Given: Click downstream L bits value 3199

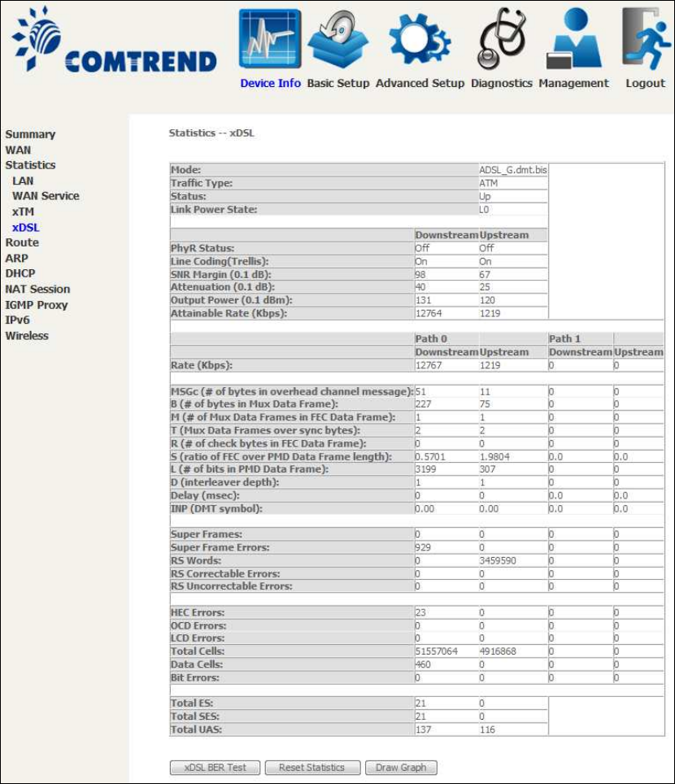Looking at the screenshot, I should (425, 469).
